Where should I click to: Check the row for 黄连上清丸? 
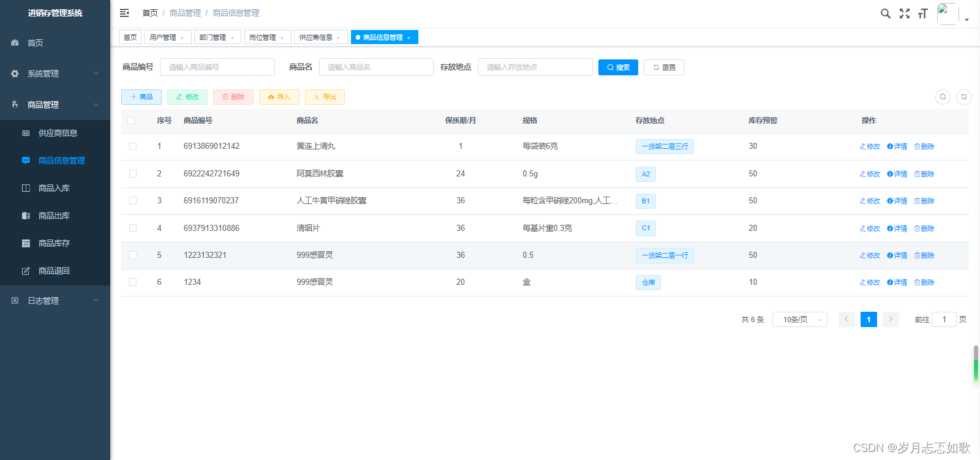coord(133,146)
